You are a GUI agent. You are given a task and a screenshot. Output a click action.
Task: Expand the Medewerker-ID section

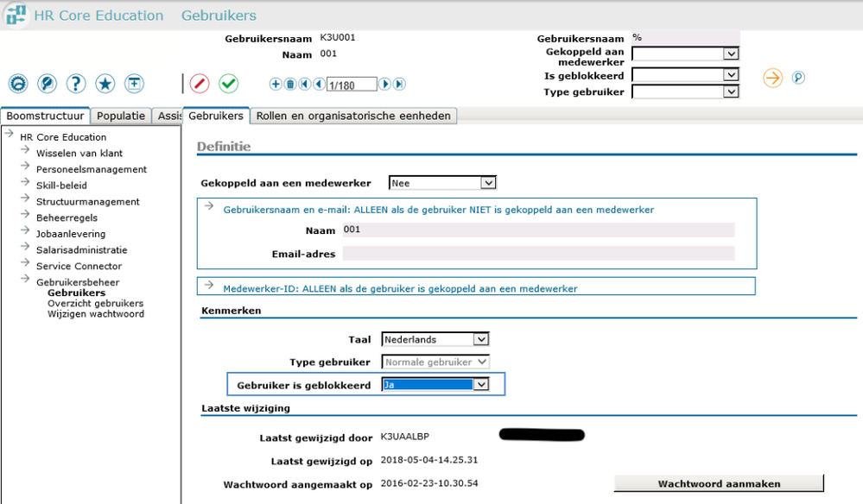209,285
